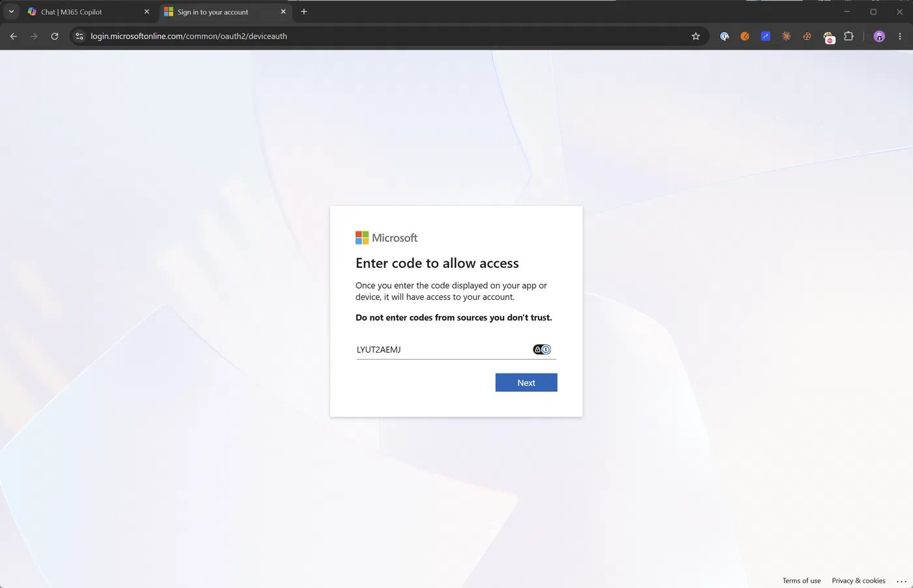Click the 'Do not enter codes' warning text
This screenshot has width=913, height=588.
(453, 317)
